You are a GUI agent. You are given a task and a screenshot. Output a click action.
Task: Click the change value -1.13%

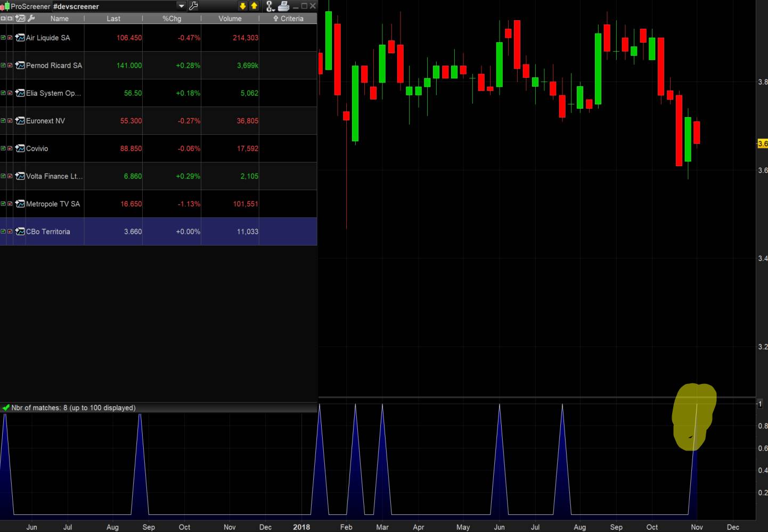189,204
